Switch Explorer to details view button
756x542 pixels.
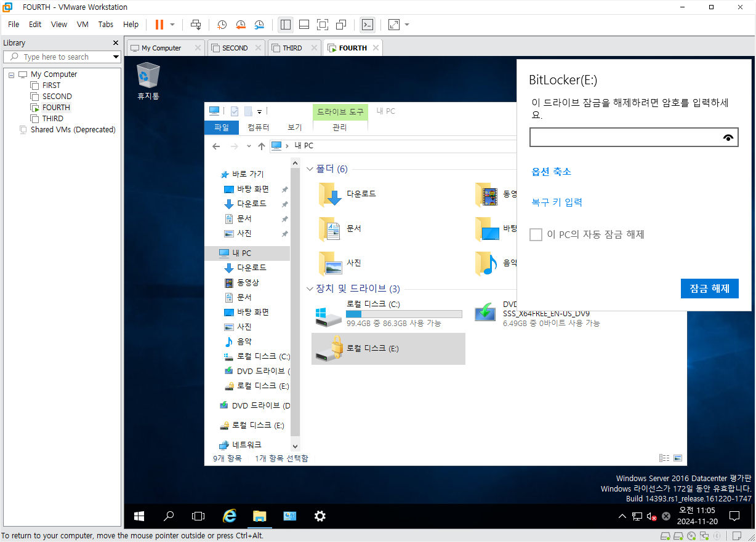coord(664,458)
